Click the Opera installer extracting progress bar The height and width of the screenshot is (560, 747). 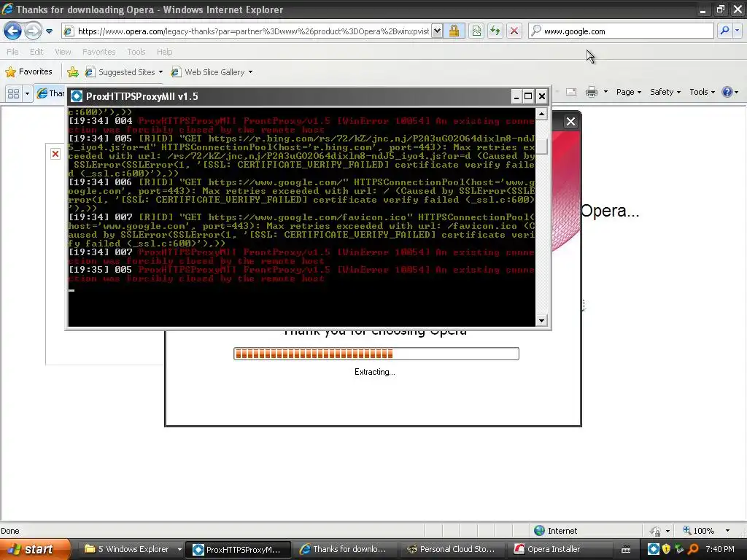click(x=376, y=354)
